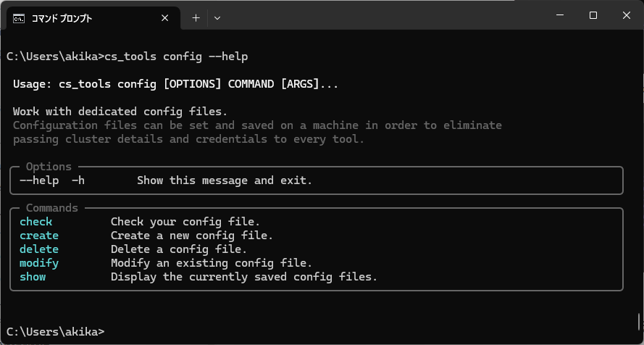Click the bottom C:\Users\akika> prompt line
Viewport: 644px width, 345px height.
click(55, 331)
